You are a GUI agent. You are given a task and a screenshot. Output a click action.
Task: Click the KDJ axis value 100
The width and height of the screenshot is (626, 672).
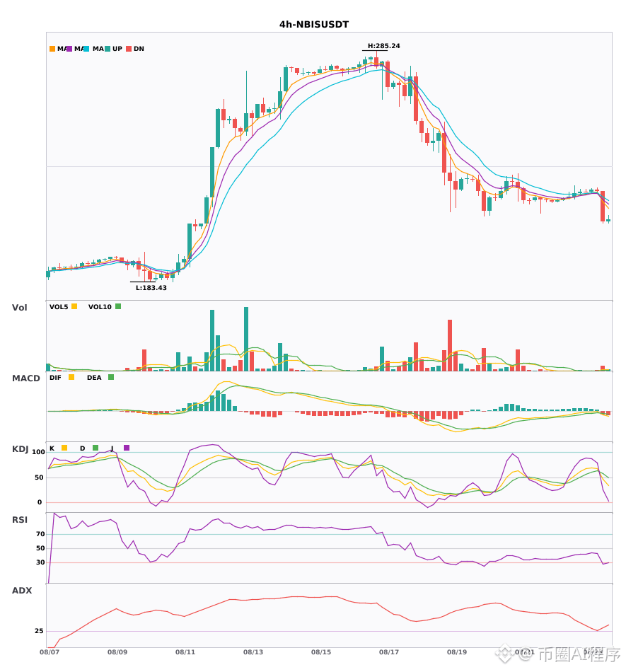tap(39, 452)
